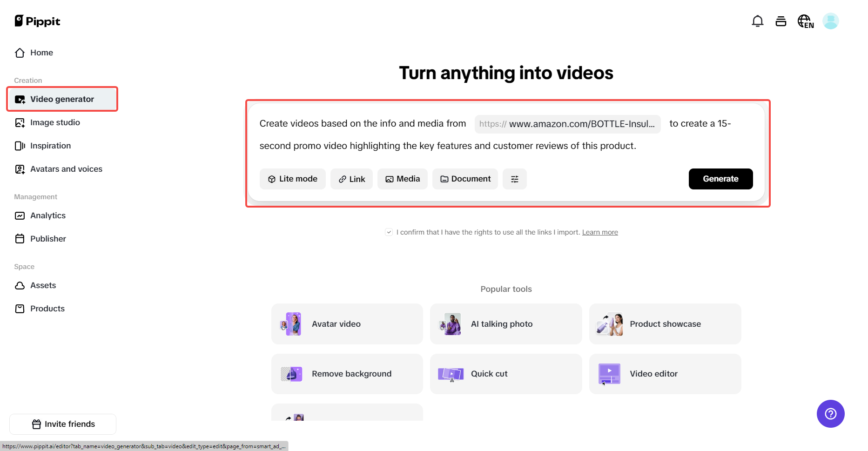Open the user profile avatar
Image resolution: width=868 pixels, height=451 pixels.
(x=831, y=21)
